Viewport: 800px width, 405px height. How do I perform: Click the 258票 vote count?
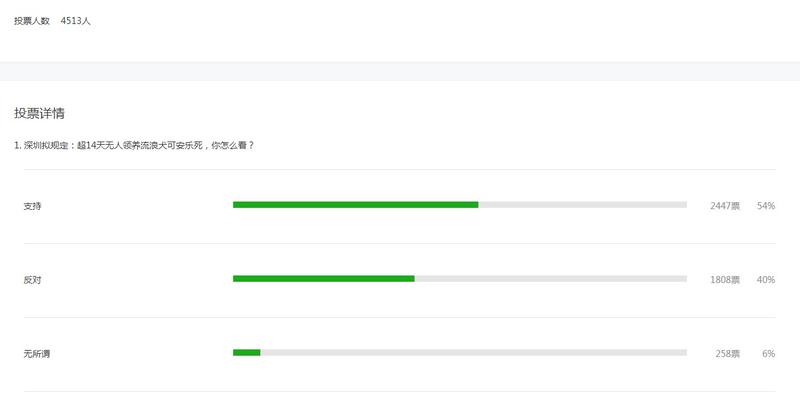point(727,354)
